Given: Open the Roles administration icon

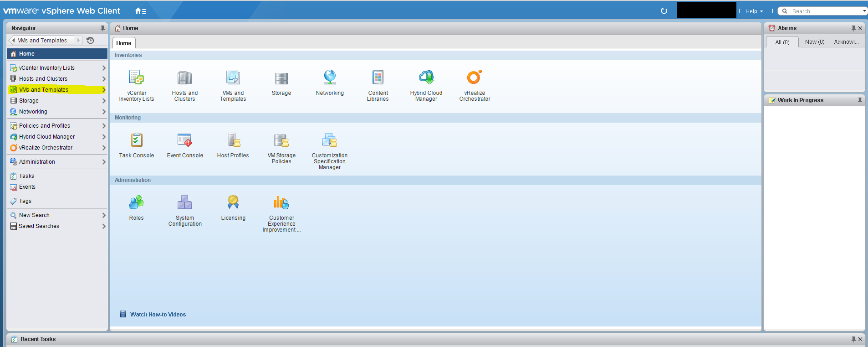Looking at the screenshot, I should 136,202.
